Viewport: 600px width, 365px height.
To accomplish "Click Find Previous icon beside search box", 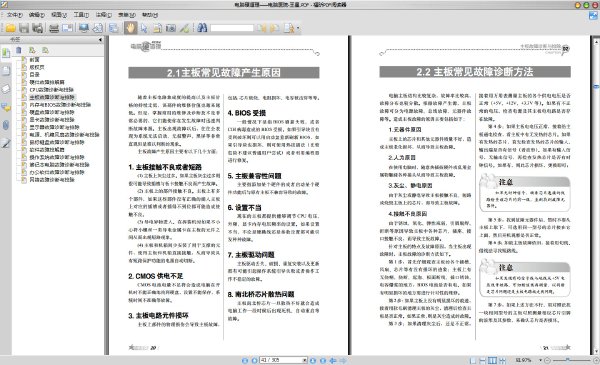I will (262, 28).
